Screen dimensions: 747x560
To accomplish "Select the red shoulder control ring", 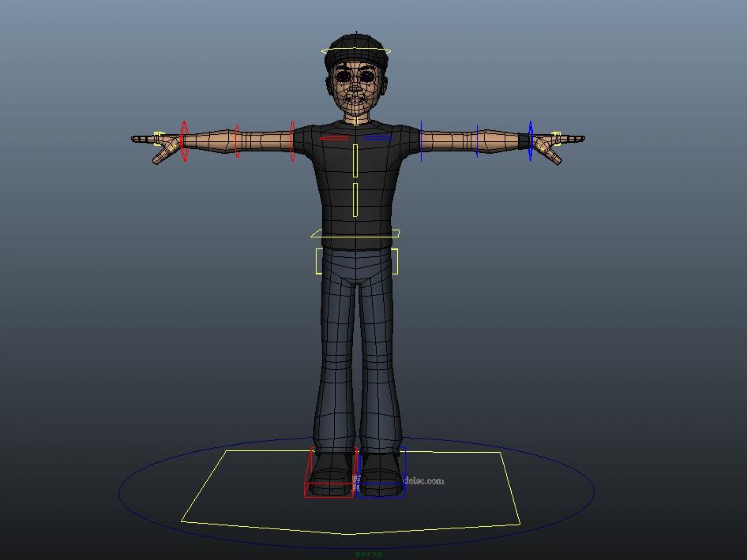I will 293,141.
